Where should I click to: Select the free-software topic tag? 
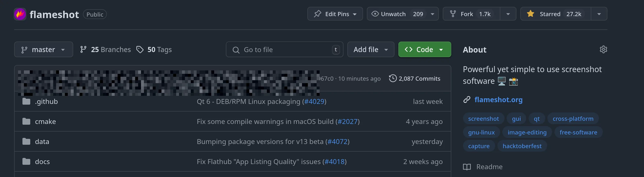point(578,132)
